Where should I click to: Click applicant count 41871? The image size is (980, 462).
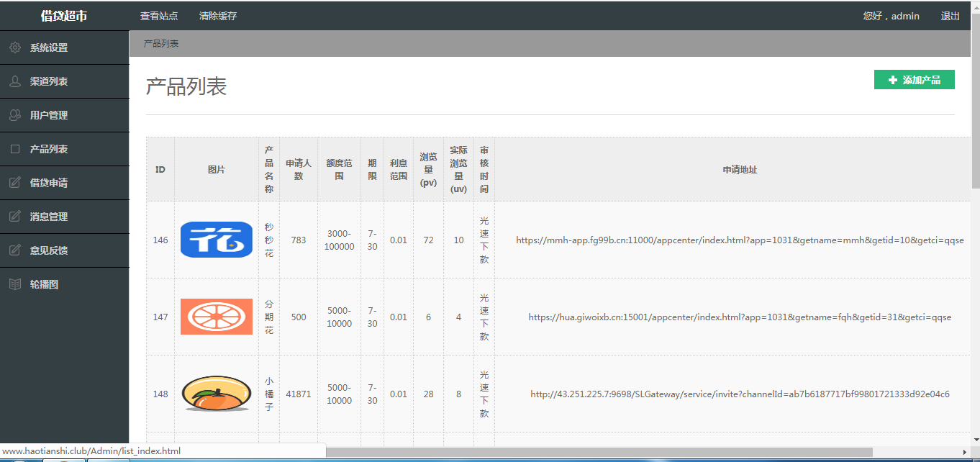pos(299,394)
